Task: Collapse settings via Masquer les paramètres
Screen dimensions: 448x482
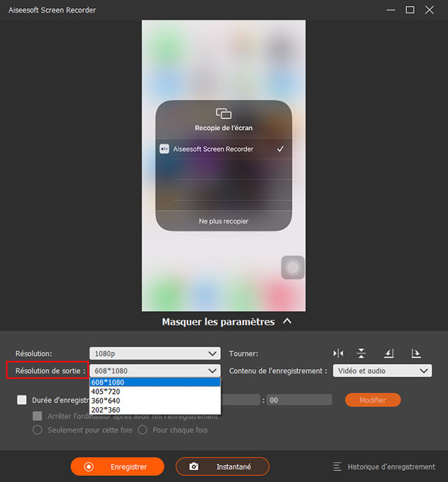Action: click(x=223, y=322)
